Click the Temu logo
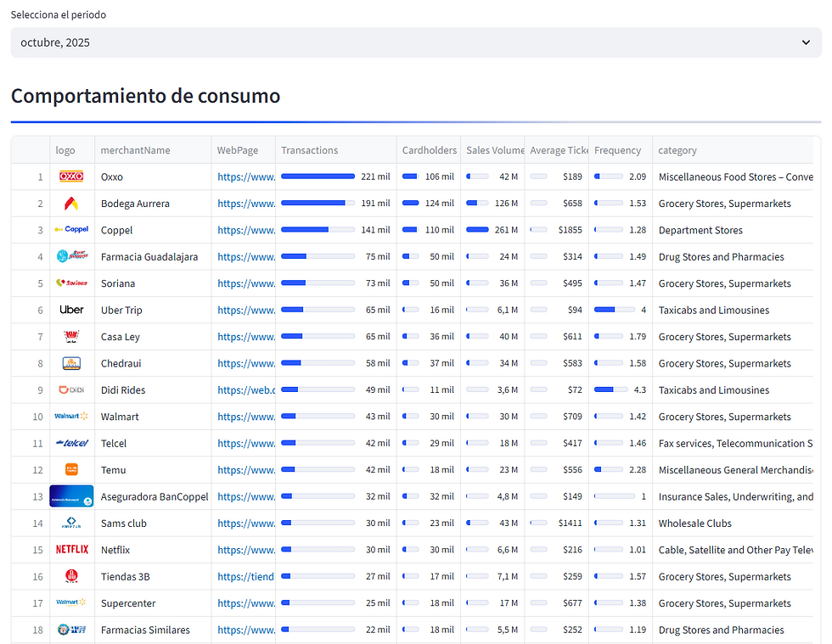The width and height of the screenshot is (832, 644). coord(71,469)
